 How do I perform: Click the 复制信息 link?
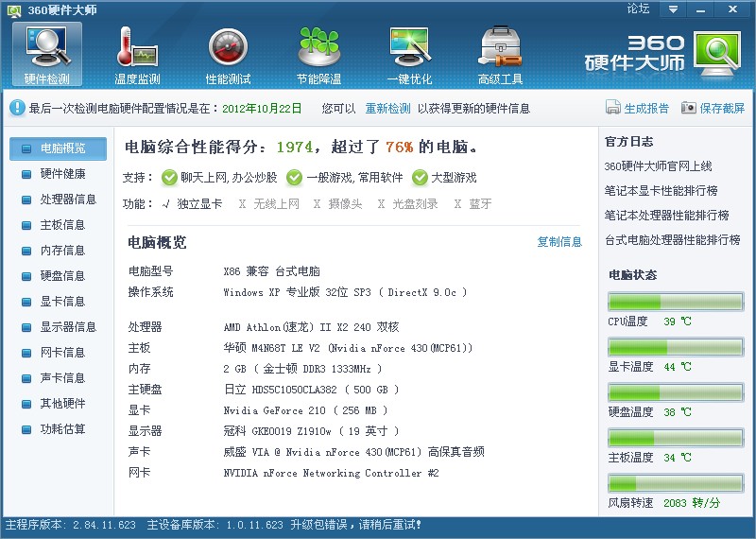[559, 242]
